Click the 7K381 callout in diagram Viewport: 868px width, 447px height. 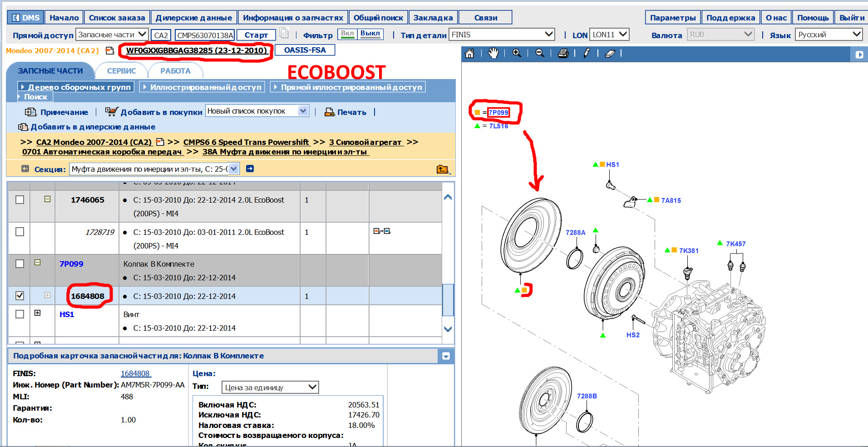(689, 251)
